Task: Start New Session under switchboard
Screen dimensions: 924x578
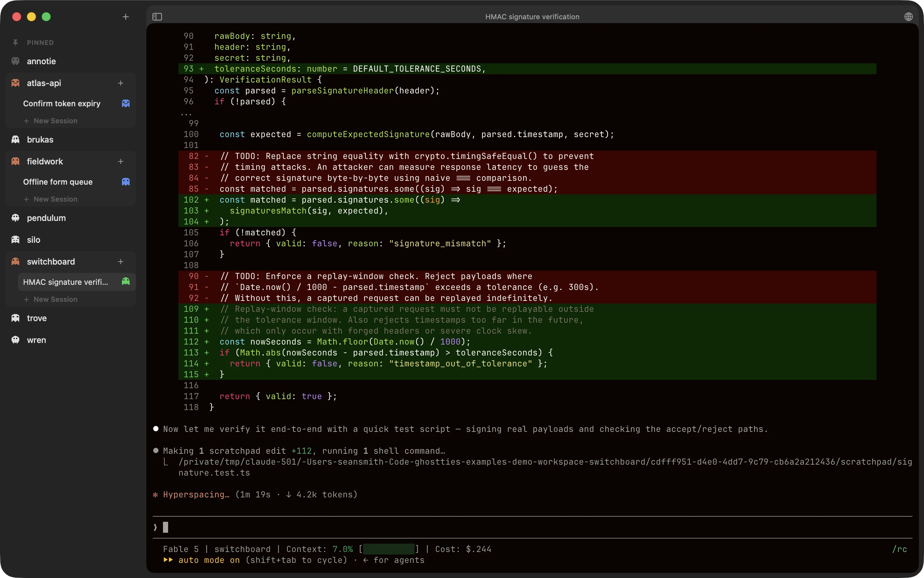Action: (x=51, y=299)
